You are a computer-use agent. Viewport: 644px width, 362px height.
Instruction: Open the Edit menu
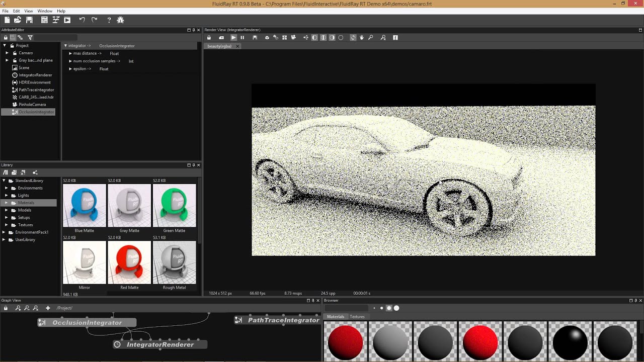17,11
